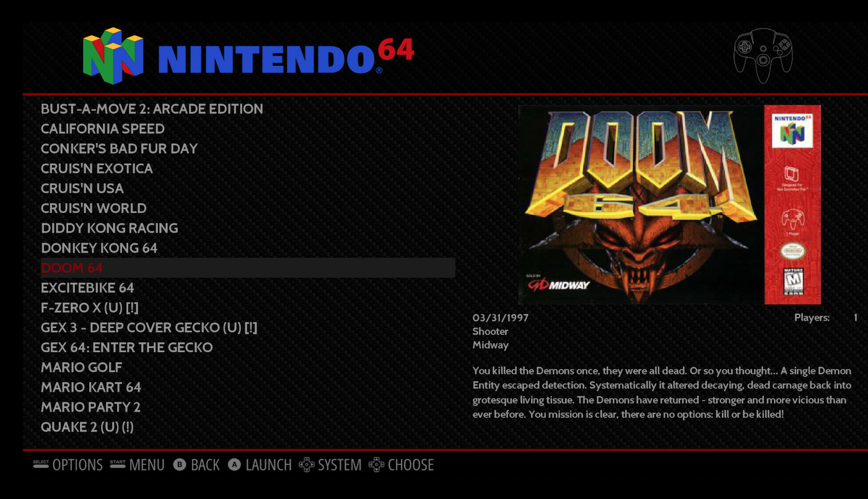868x499 pixels.
Task: Click the SELECT button icon beside OPTIONS
Action: 41,464
